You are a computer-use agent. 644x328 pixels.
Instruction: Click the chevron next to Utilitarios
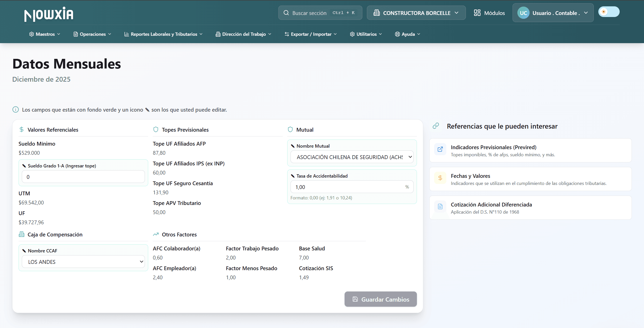coord(380,34)
